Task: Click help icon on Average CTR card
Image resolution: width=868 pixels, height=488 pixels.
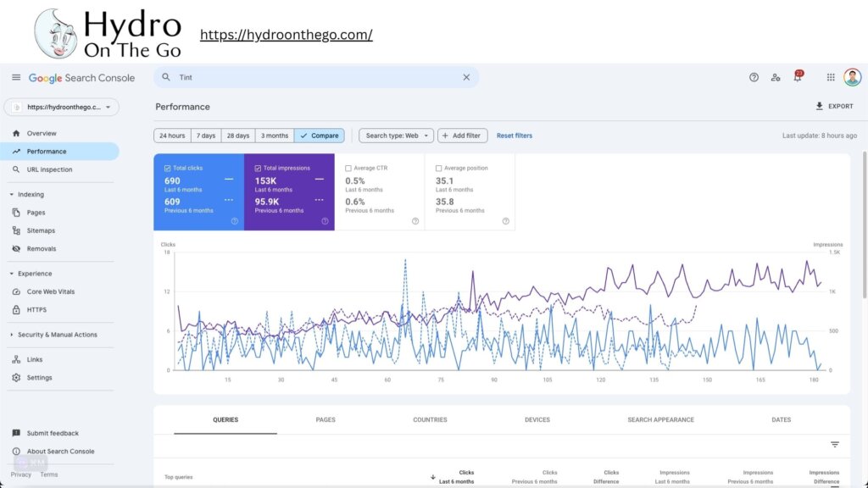Action: pos(415,221)
